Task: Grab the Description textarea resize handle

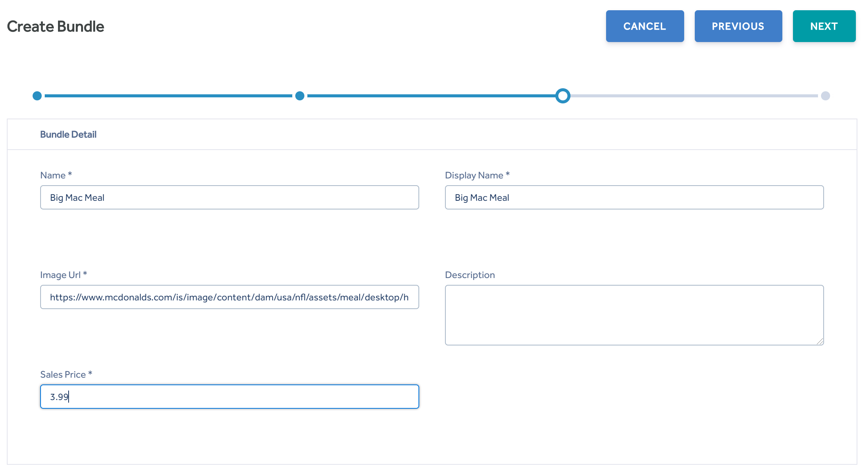Action: pyautogui.click(x=820, y=341)
